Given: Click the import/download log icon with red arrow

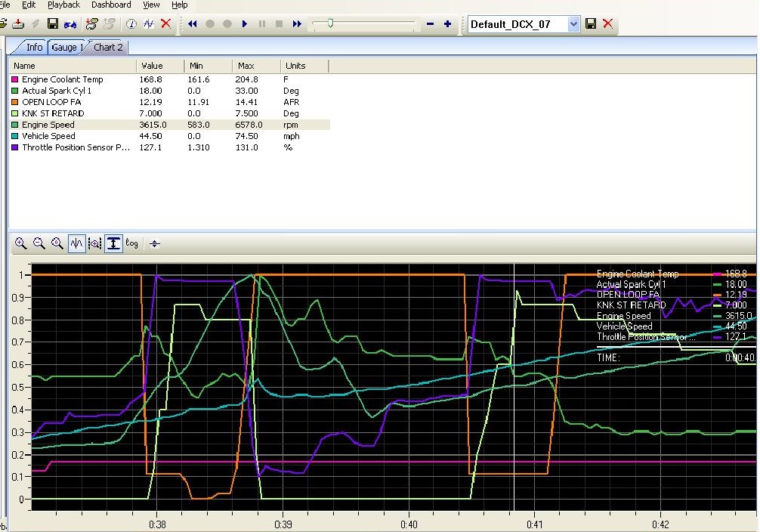Looking at the screenshot, I should coord(18,23).
